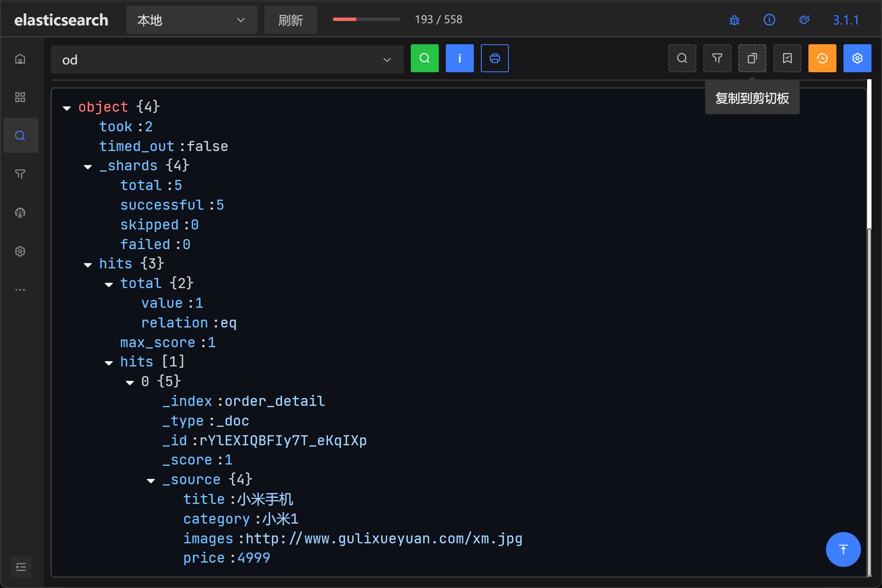Click the 刷新 refresh button
The width and height of the screenshot is (882, 588).
[x=290, y=20]
